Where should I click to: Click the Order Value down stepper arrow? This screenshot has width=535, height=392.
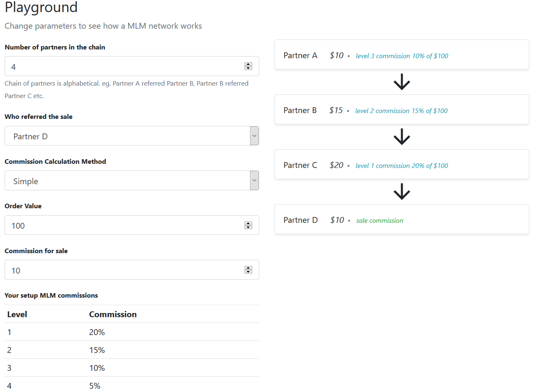tap(248, 227)
